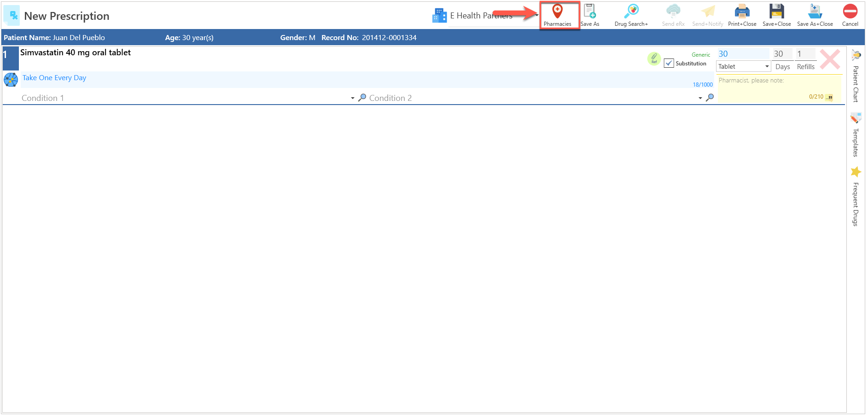
Task: Click the Take One Every Day directions
Action: 54,78
